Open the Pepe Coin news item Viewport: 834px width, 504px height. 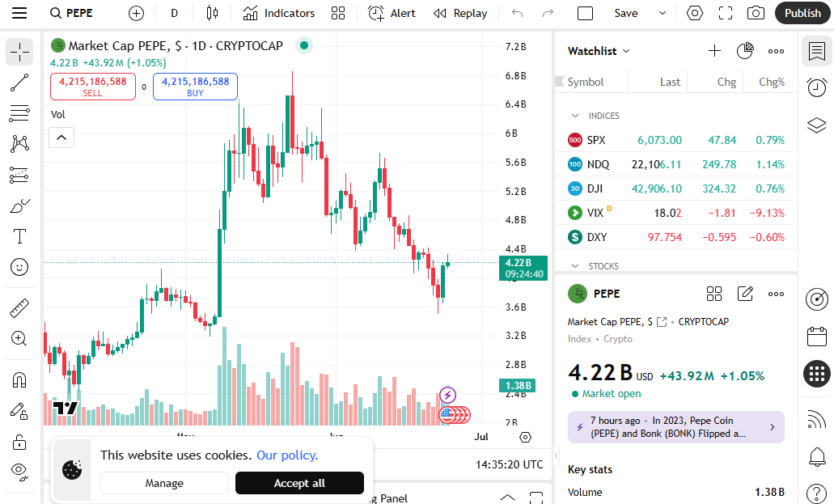click(676, 427)
